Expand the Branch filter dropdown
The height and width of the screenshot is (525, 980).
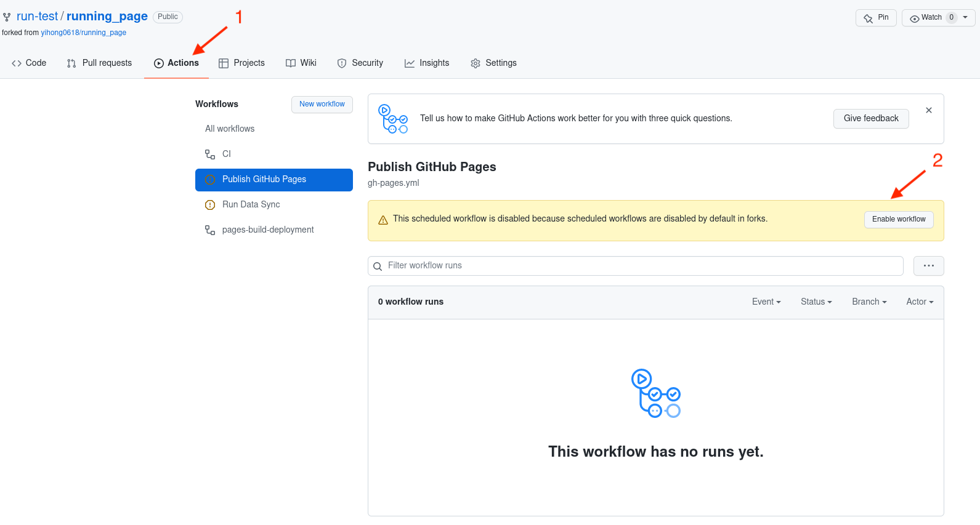(x=869, y=302)
